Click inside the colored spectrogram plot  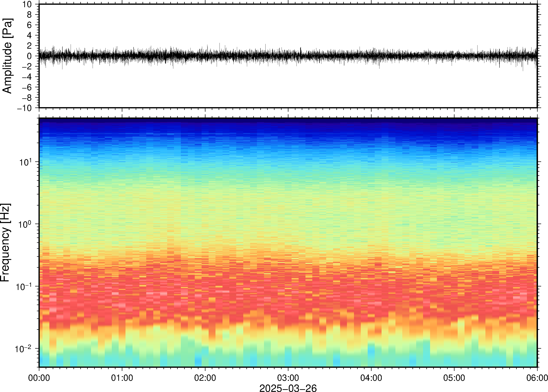coord(288,243)
